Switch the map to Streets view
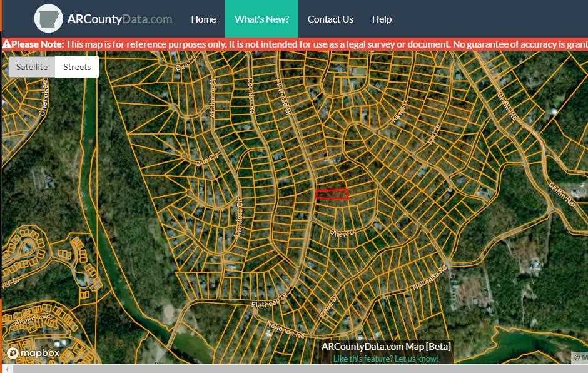Viewport: 588px width, 373px height. pos(77,67)
